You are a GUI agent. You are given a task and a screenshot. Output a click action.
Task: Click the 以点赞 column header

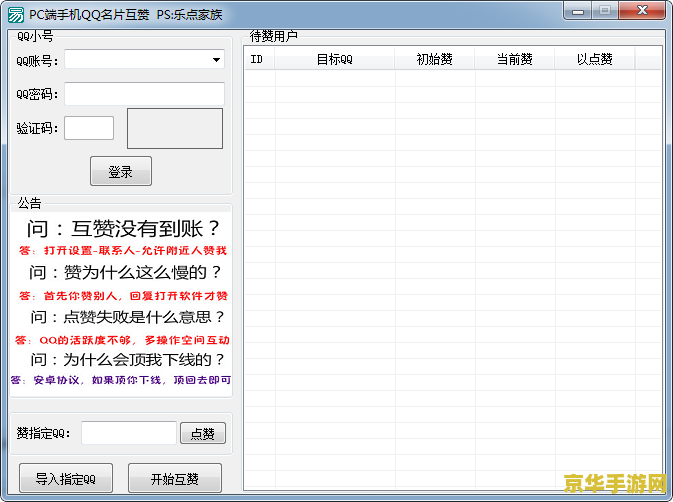pyautogui.click(x=594, y=59)
